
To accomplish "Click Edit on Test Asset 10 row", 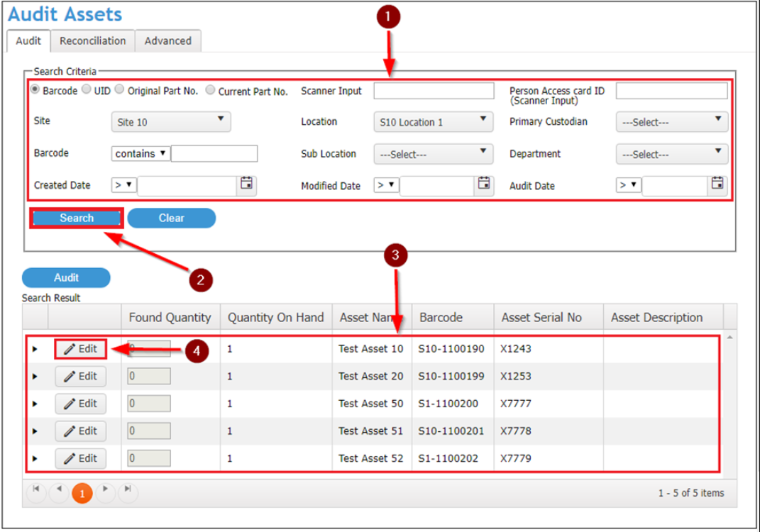I will point(80,348).
